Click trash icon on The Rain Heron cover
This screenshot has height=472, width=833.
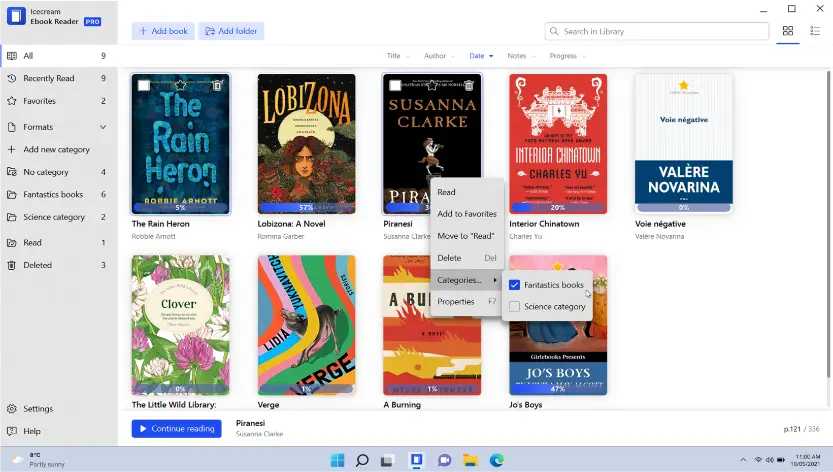click(x=217, y=85)
